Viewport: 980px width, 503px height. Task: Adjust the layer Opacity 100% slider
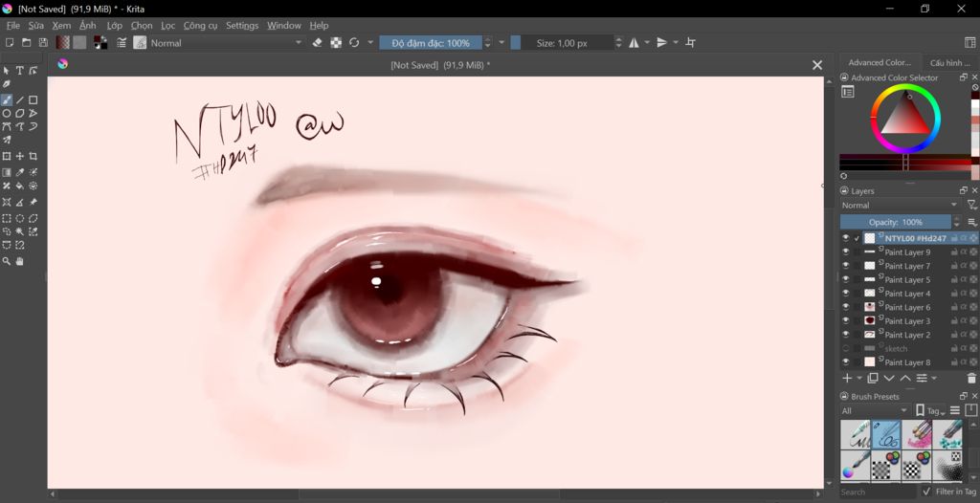tap(895, 222)
